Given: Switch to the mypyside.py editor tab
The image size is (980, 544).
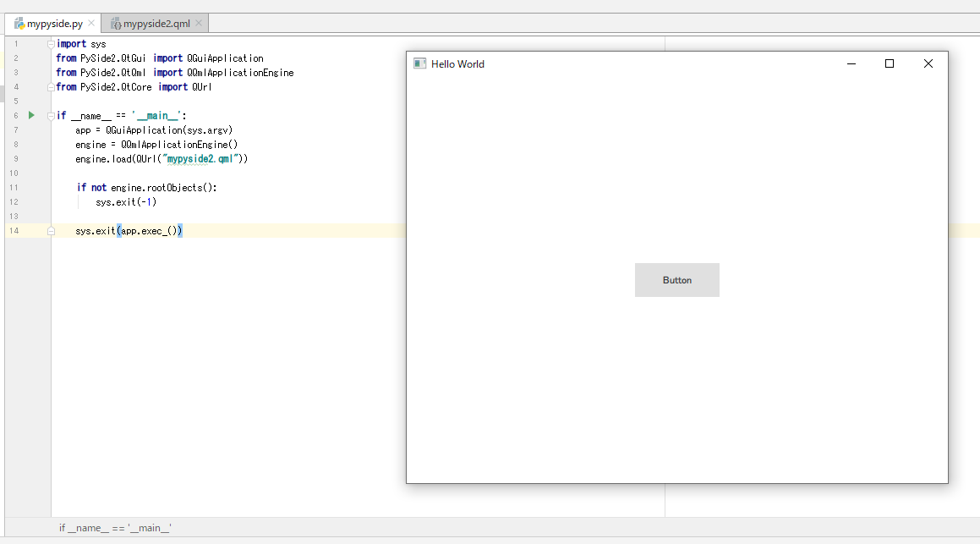Looking at the screenshot, I should tap(54, 24).
